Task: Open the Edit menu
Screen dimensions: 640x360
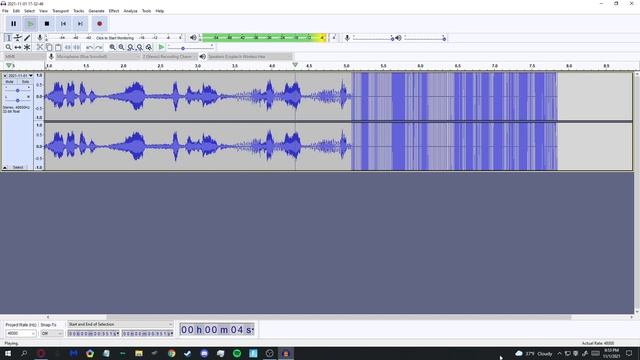Action: [x=16, y=11]
